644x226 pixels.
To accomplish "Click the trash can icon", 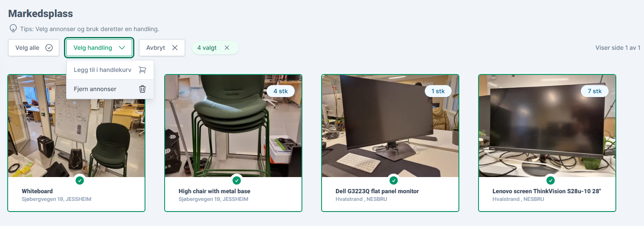I will pos(142,89).
